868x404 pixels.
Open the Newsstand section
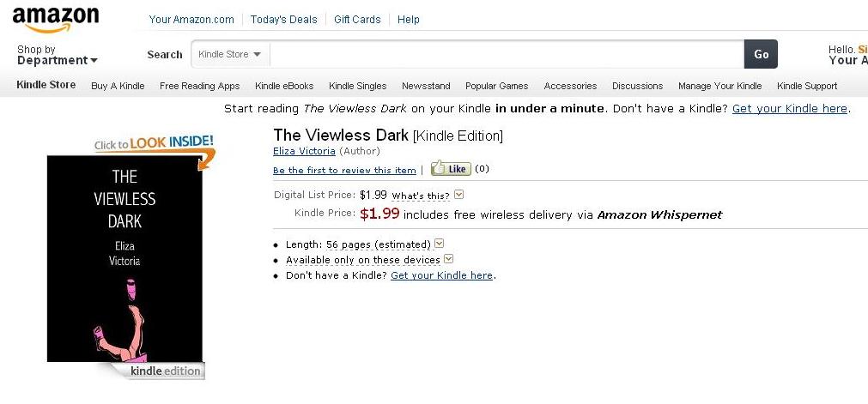click(426, 86)
